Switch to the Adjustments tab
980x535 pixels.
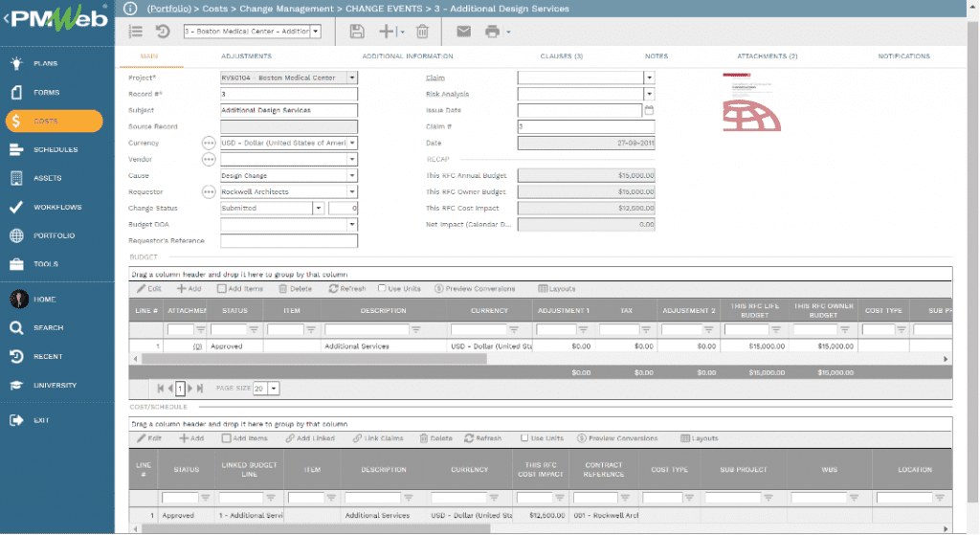tap(246, 56)
